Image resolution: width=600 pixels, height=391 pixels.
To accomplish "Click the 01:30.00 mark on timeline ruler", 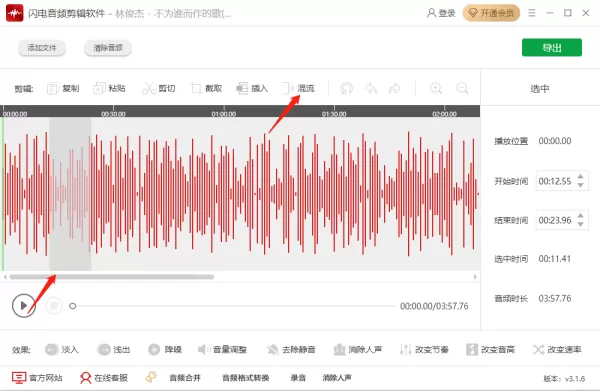I will pyautogui.click(x=334, y=114).
